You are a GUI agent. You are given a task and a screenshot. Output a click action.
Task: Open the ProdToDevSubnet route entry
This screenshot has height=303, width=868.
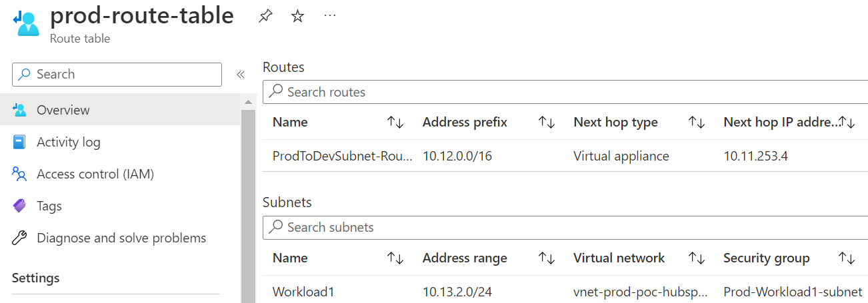click(342, 156)
